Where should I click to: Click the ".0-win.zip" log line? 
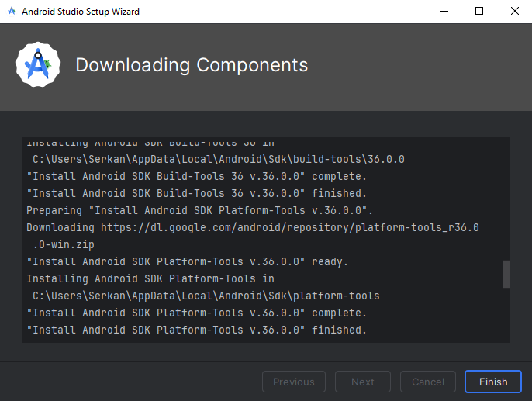coord(64,244)
